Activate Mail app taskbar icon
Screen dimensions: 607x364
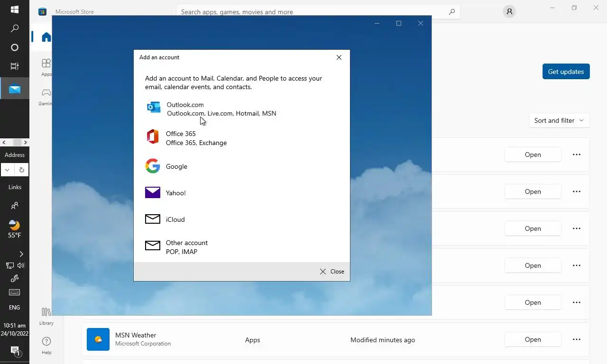pos(15,89)
